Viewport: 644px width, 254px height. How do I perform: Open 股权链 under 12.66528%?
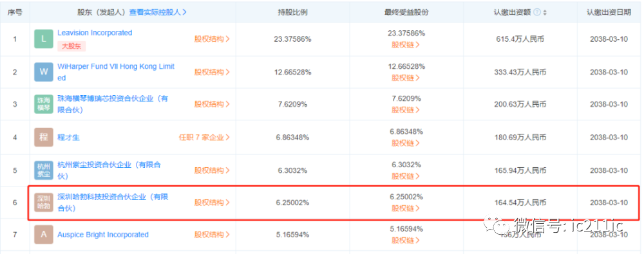tap(406, 78)
